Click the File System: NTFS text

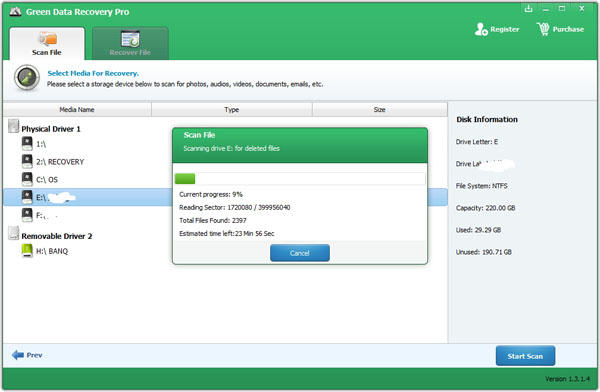[481, 186]
